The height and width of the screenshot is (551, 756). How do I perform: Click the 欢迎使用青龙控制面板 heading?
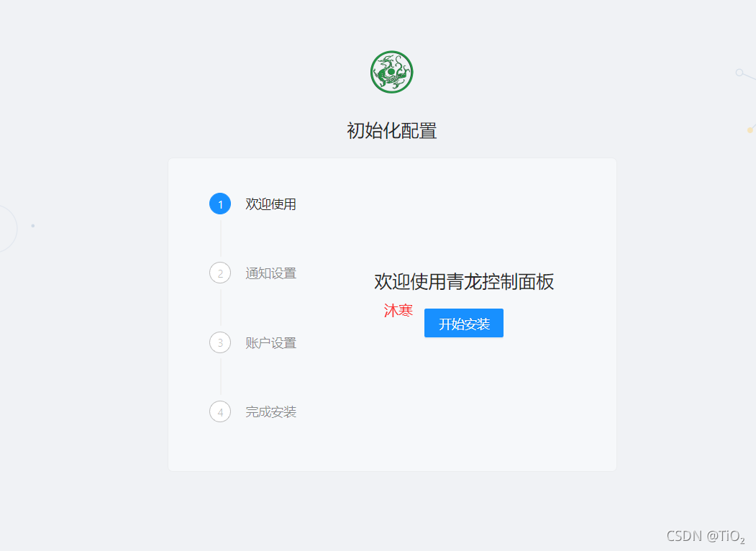(464, 281)
